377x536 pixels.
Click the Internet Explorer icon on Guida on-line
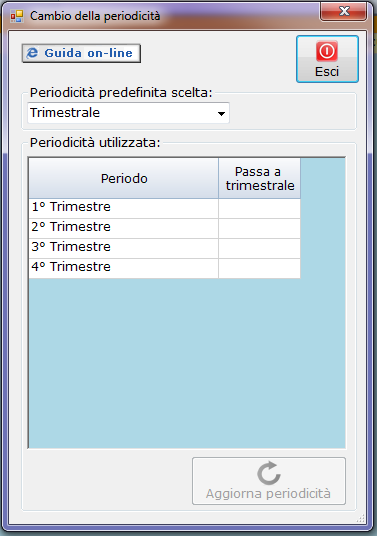32,53
